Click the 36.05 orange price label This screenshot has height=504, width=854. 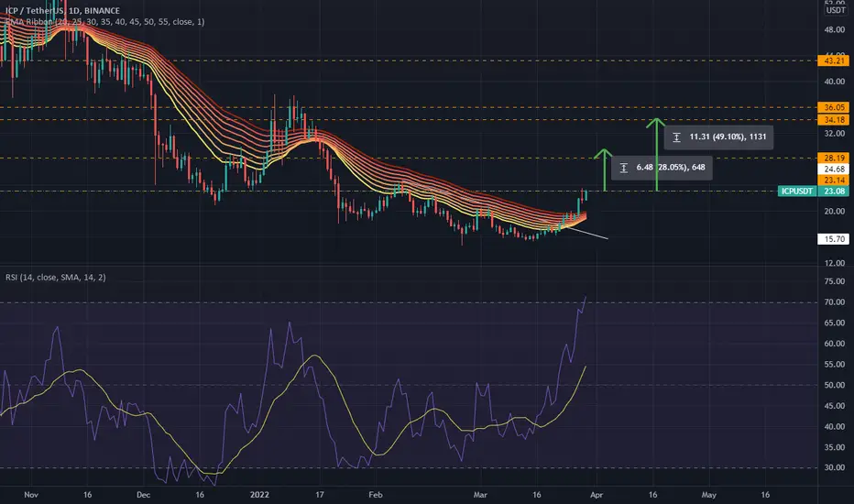833,107
